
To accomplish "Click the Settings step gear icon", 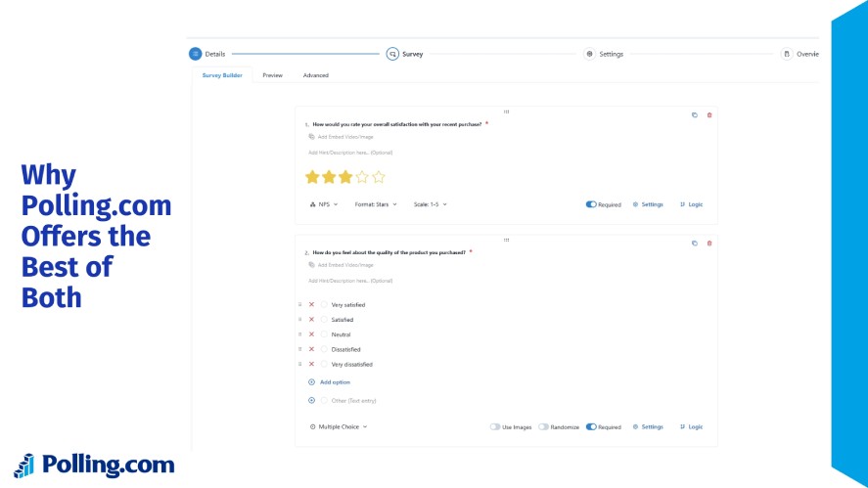I will point(589,54).
